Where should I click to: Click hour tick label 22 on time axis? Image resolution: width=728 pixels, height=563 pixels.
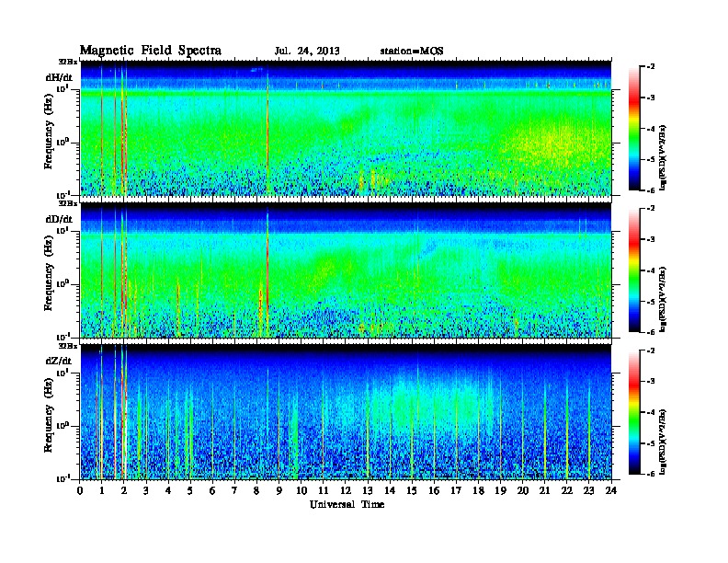(x=567, y=491)
